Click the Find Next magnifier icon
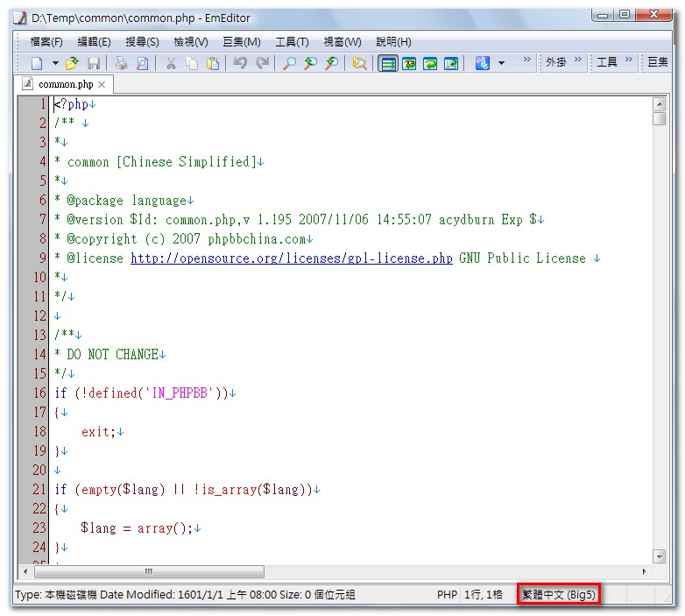 point(332,63)
